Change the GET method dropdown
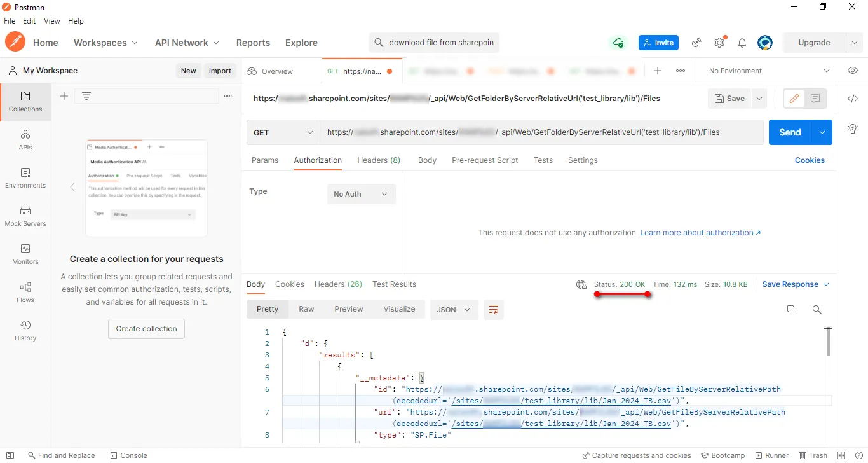 283,132
